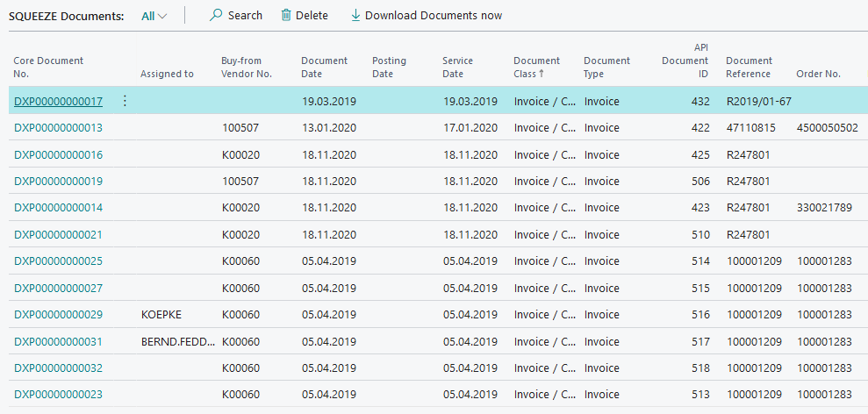Click the Download Documents now arrow icon

pyautogui.click(x=355, y=16)
